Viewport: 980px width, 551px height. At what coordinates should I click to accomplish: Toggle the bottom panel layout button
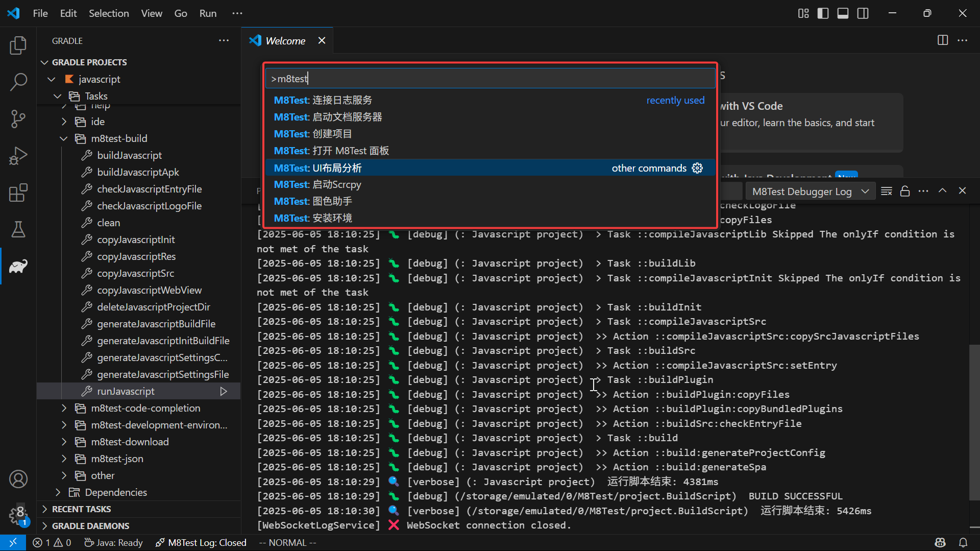(x=843, y=13)
